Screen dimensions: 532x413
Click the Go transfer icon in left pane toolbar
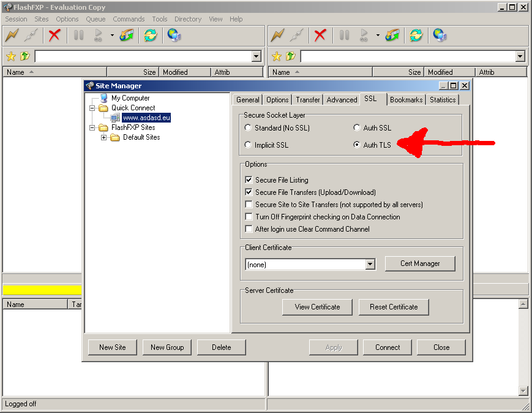click(x=98, y=35)
